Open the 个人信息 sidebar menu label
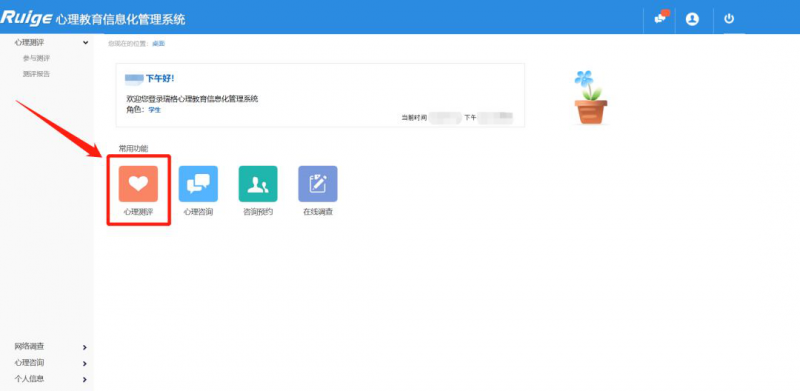This screenshot has height=391, width=800. click(29, 379)
